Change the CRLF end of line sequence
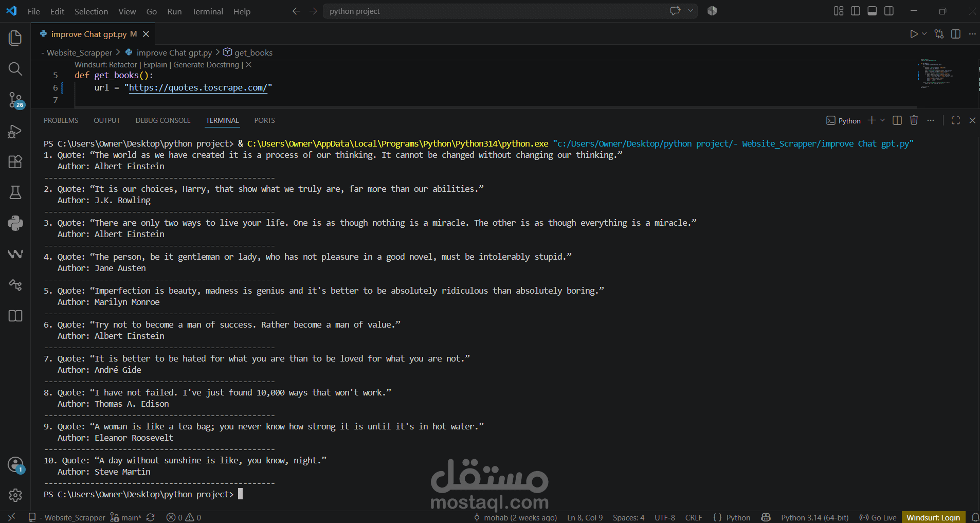Screen dimensions: 980x523 click(694, 517)
